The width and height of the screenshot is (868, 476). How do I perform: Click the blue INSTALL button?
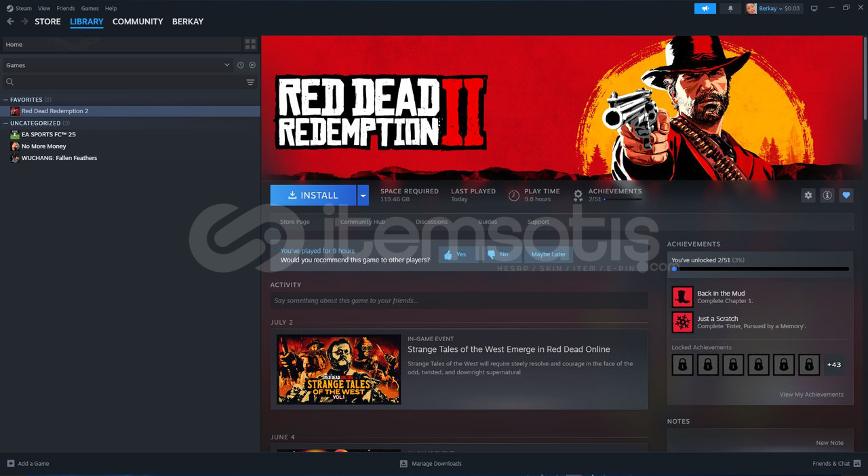[x=313, y=195]
